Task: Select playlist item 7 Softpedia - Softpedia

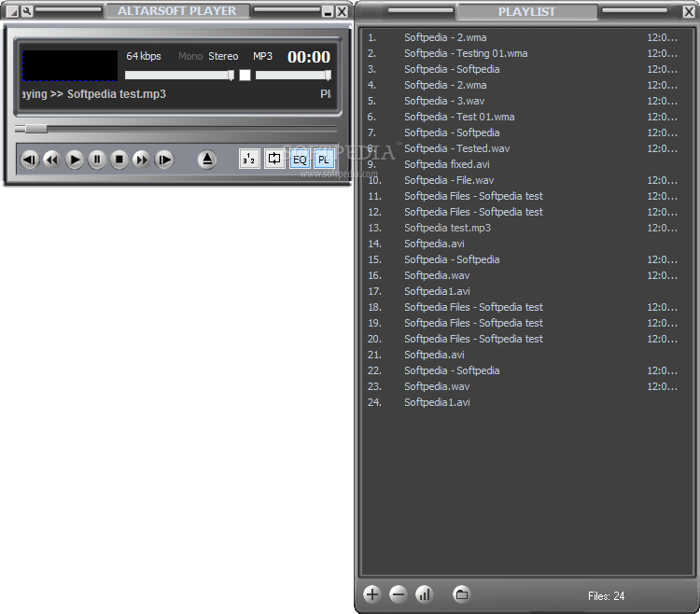Action: [526, 133]
